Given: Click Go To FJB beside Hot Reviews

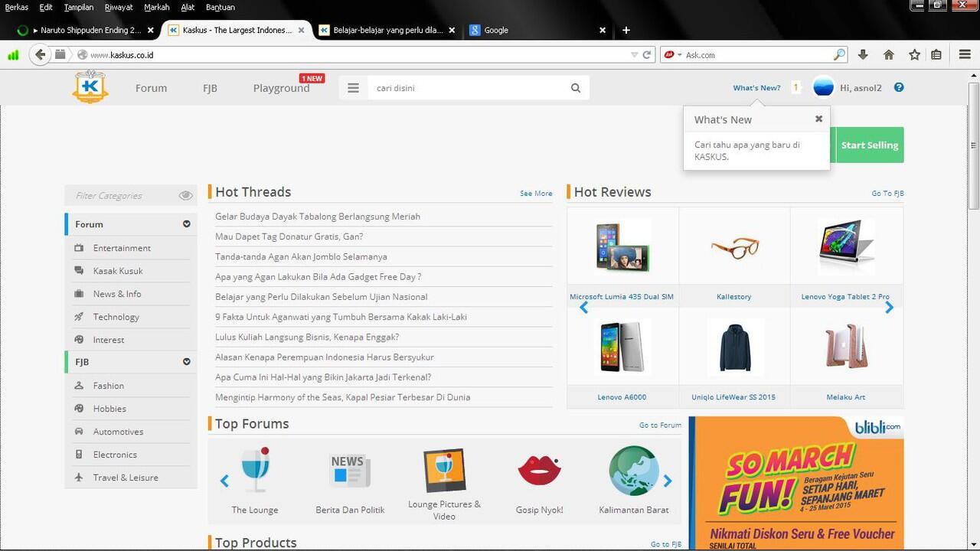Looking at the screenshot, I should 887,193.
